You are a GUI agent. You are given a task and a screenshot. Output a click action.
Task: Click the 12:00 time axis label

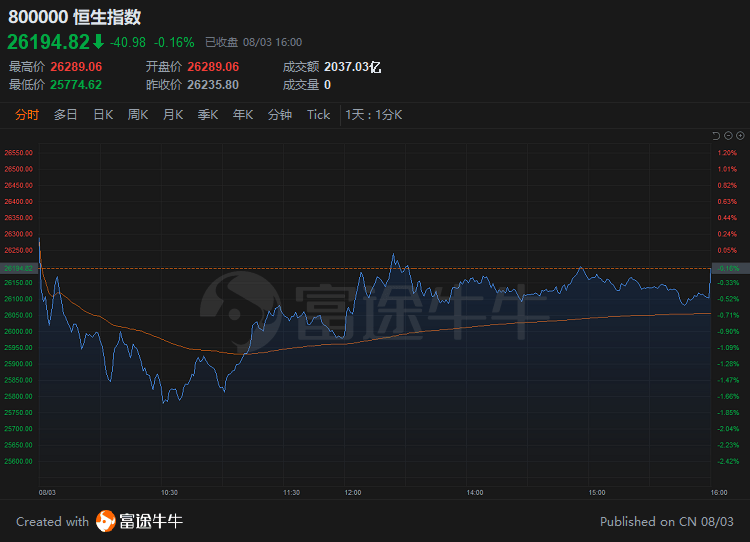[x=353, y=493]
